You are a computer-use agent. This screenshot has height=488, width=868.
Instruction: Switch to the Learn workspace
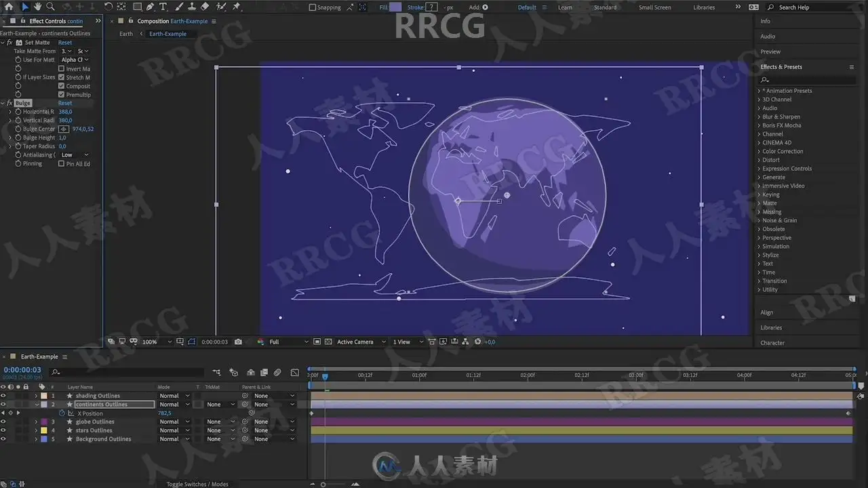[565, 7]
